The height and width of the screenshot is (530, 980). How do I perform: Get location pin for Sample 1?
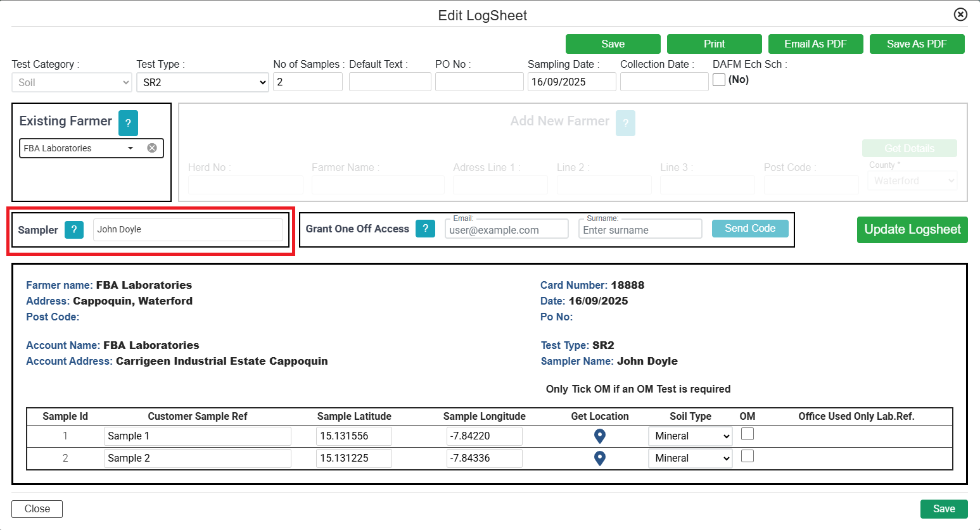pyautogui.click(x=599, y=436)
